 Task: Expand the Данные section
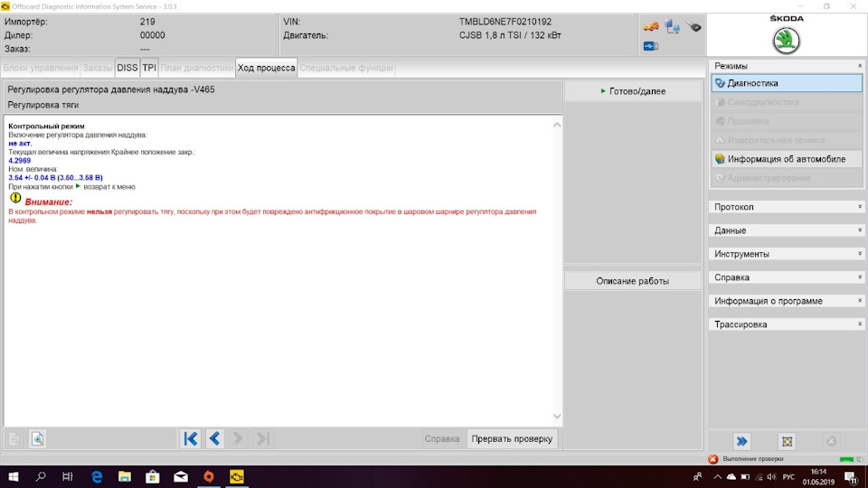pyautogui.click(x=860, y=230)
